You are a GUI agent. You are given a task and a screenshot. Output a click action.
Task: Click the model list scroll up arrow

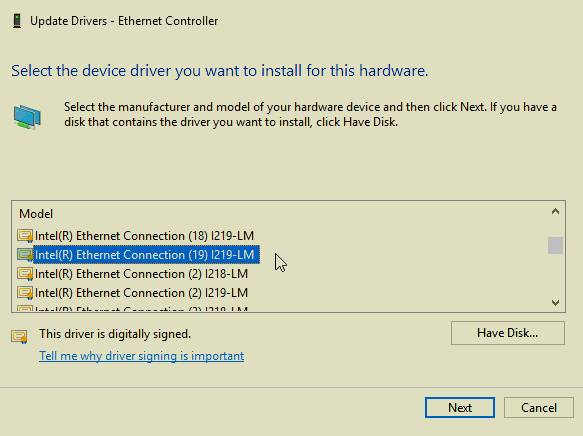(x=555, y=211)
